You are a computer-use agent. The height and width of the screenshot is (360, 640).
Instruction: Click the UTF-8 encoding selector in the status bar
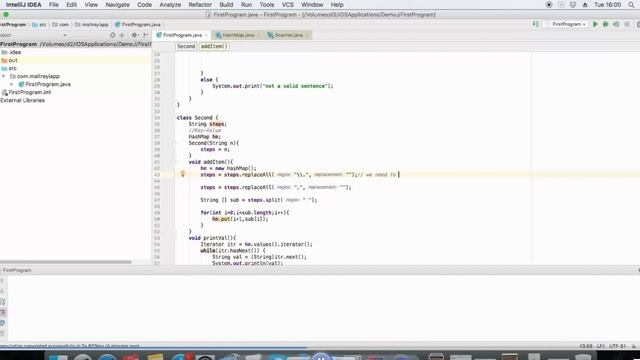[x=618, y=346]
